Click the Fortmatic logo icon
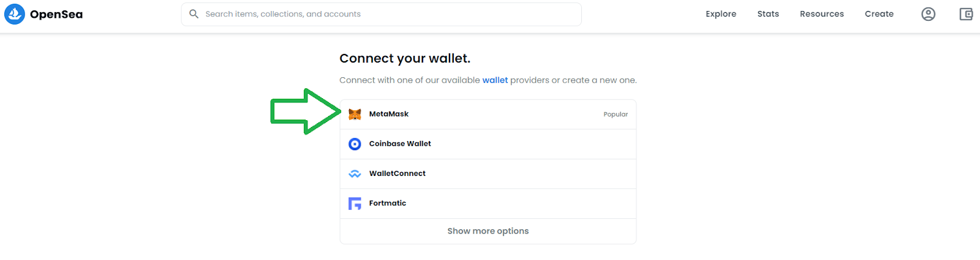The image size is (980, 260). point(355,204)
